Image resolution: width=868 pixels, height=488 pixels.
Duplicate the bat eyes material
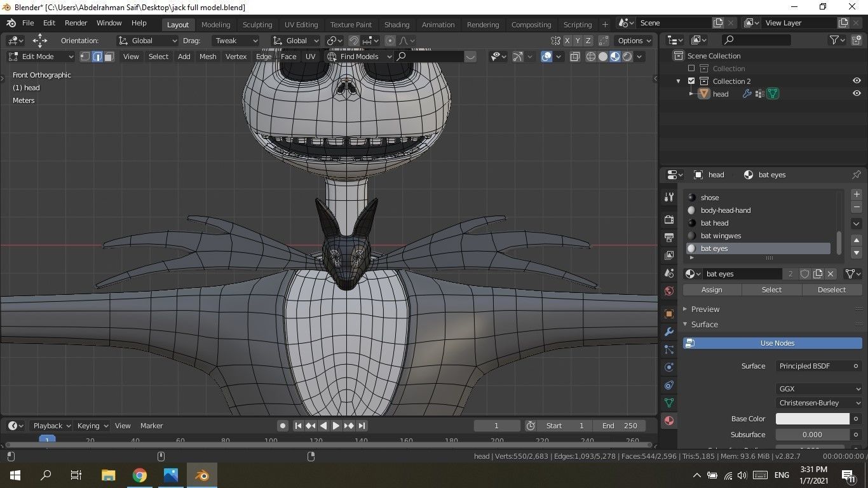[x=818, y=274]
